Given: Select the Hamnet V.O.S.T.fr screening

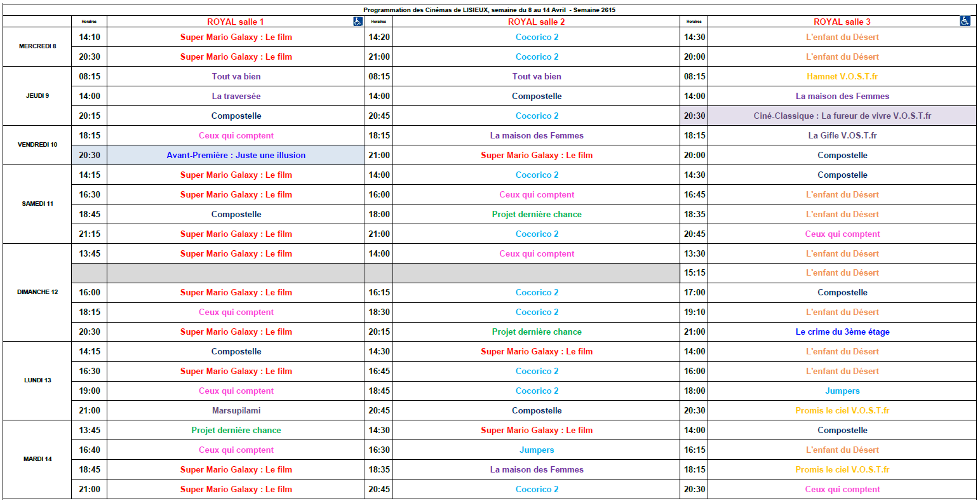Looking at the screenshot, I should pyautogui.click(x=842, y=77).
